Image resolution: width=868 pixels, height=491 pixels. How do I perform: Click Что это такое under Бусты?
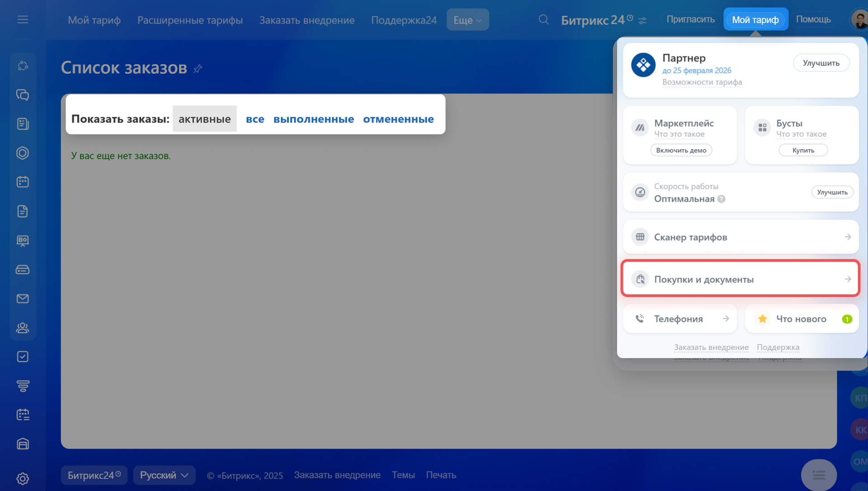tap(801, 134)
